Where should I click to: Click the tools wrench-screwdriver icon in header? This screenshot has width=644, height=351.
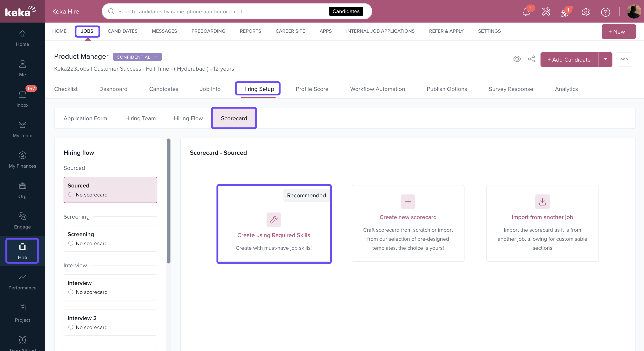coord(546,12)
